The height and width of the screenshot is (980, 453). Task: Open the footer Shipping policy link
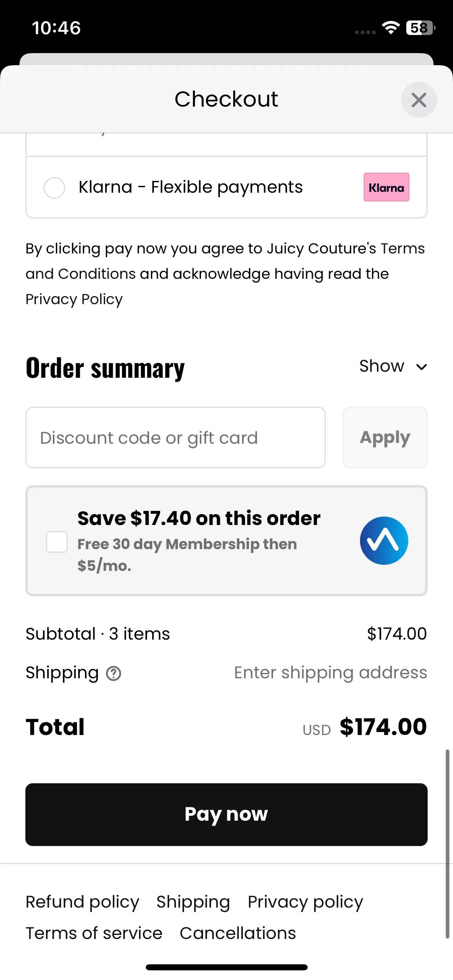193,902
